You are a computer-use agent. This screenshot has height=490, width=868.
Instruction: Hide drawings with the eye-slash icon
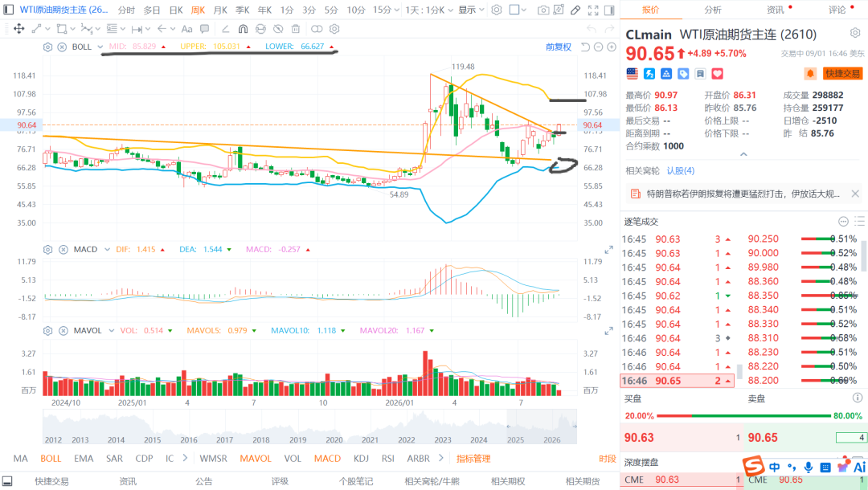(x=278, y=29)
